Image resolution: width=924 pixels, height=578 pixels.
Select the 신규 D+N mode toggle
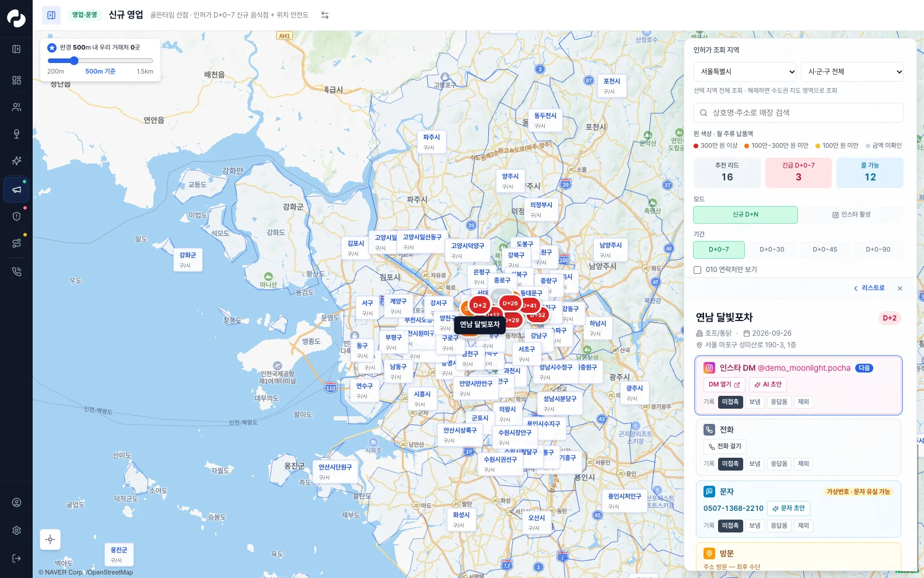745,215
